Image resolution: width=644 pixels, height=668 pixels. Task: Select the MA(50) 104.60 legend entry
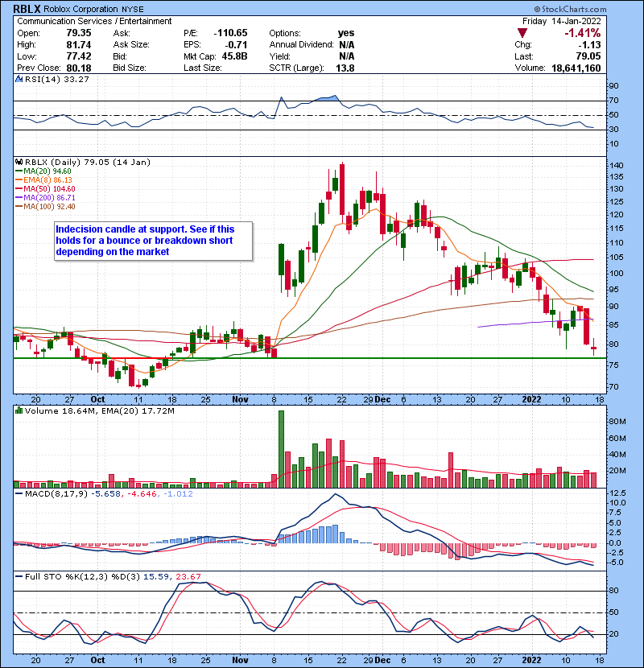pyautogui.click(x=45, y=188)
